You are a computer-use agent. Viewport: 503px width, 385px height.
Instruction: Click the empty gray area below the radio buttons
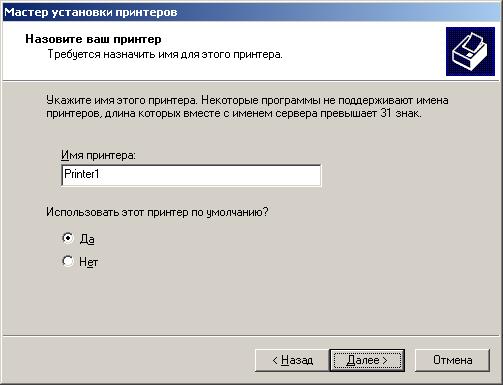[250, 300]
